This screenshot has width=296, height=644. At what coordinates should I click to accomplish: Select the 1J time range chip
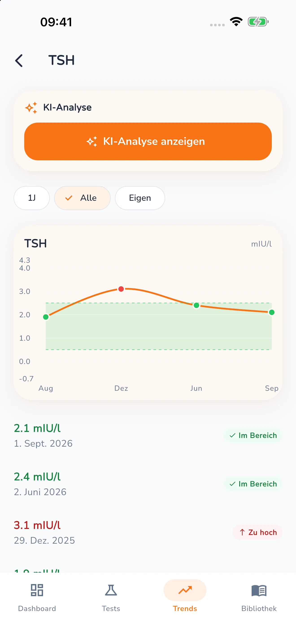32,198
